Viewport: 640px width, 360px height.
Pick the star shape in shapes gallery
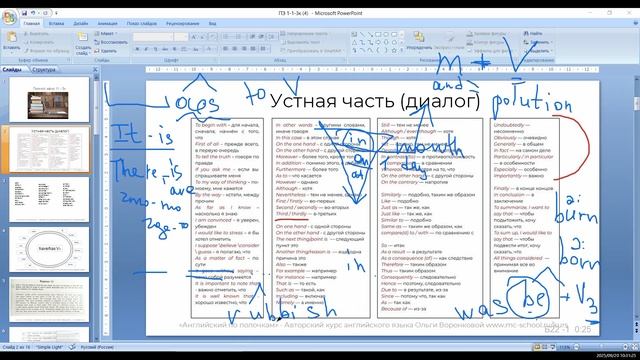394,51
